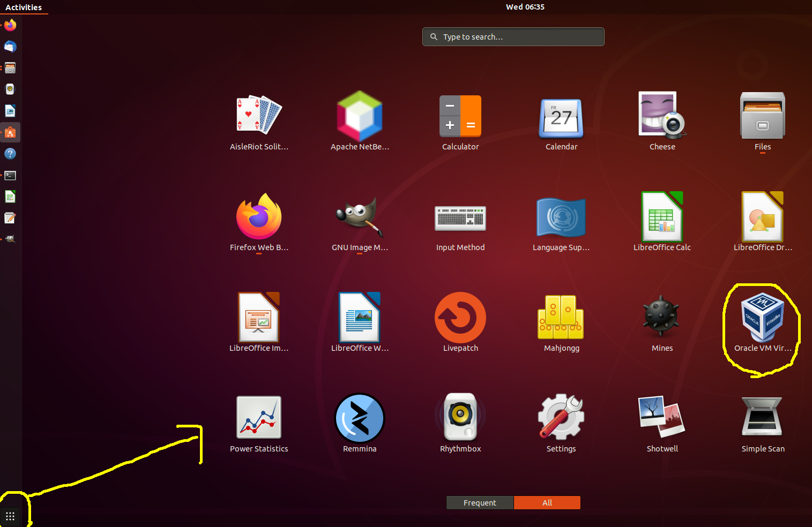Click the Rhythmbox icon in the dock
Screen dimensions: 812x527
(x=10, y=89)
